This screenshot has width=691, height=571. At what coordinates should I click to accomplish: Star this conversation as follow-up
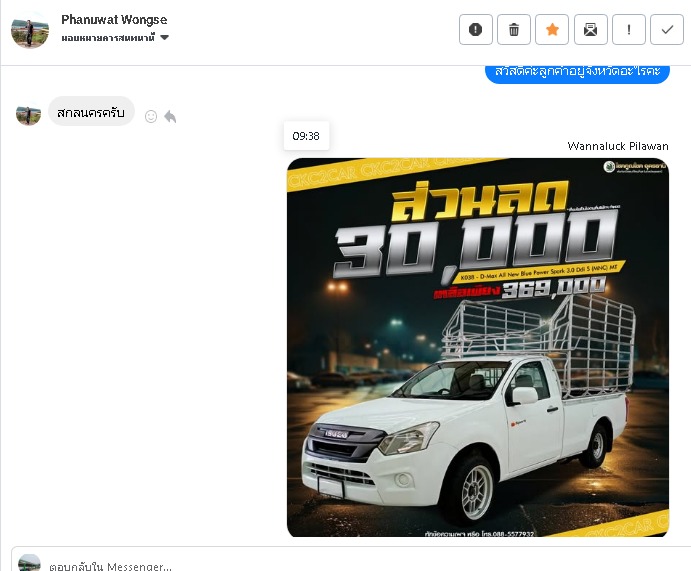coord(552,30)
